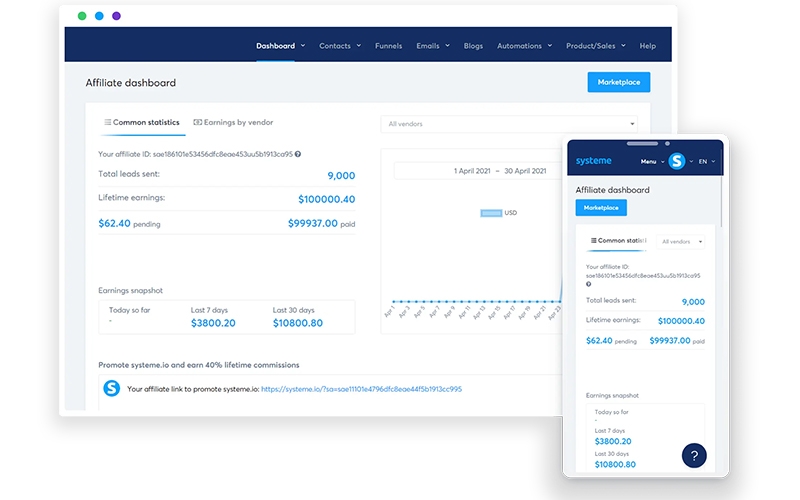
Task: Click the mobile Marketplace button
Action: [601, 208]
